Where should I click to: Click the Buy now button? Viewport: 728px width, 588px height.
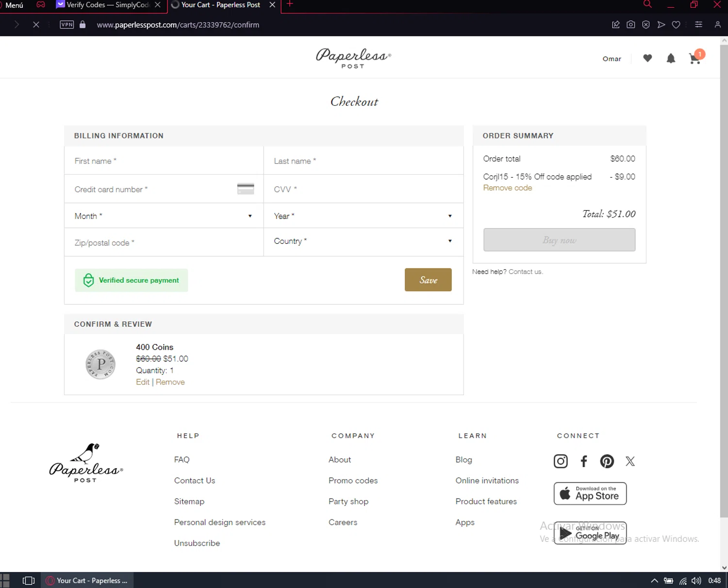click(559, 240)
